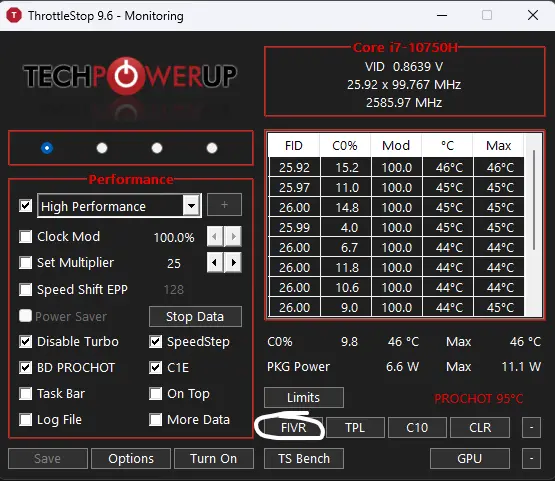Click the Max column header
Screen dimensions: 555x481
click(498, 145)
